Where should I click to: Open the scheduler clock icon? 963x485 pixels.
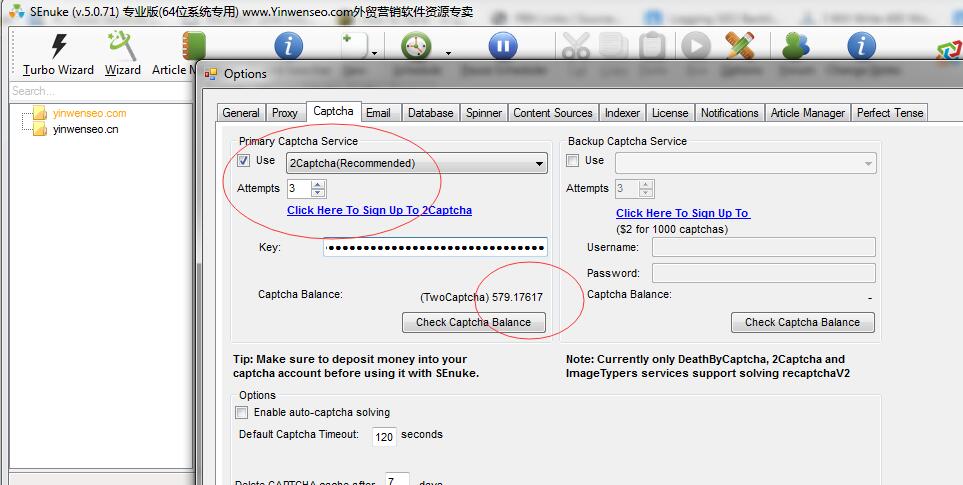point(415,46)
